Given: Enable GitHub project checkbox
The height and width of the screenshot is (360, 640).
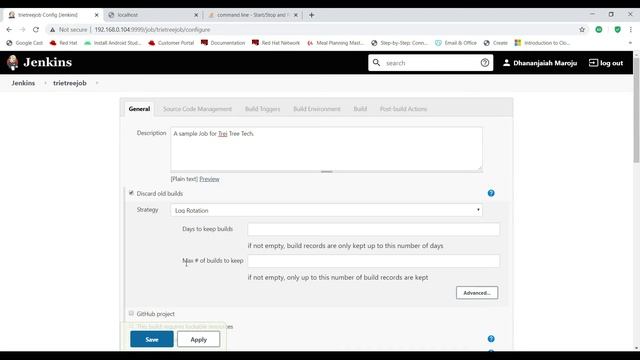Looking at the screenshot, I should (131, 313).
